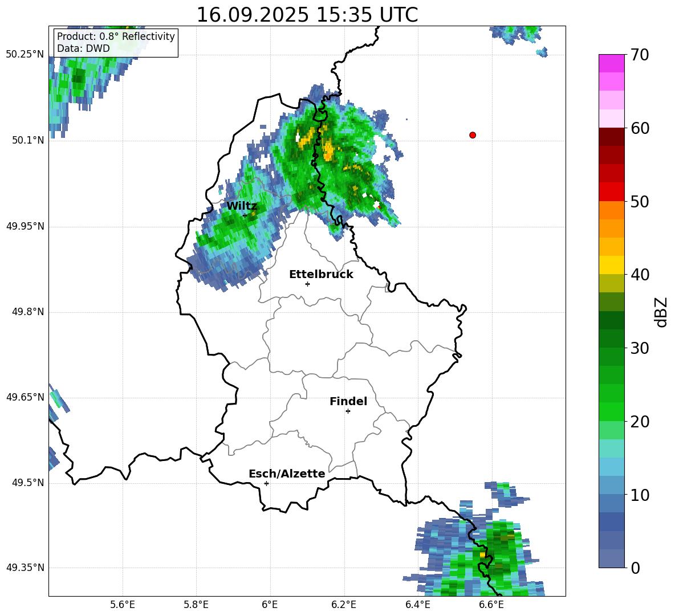
Task: Click the 50.1°N latitude label
Action: point(27,140)
